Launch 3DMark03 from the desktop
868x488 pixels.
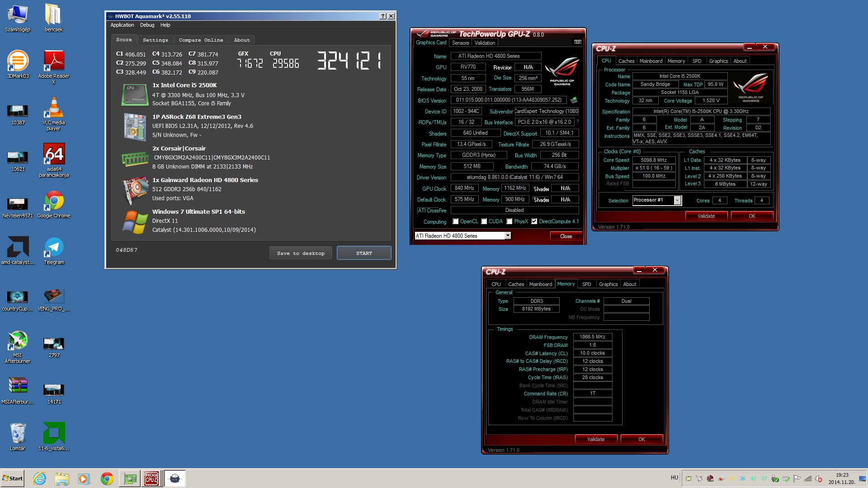18,65
